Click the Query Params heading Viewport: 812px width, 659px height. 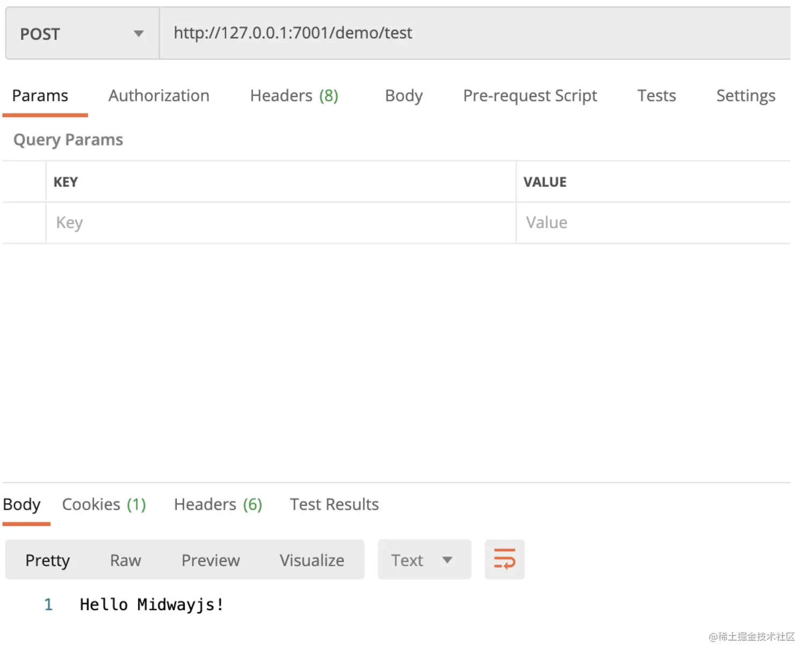68,140
